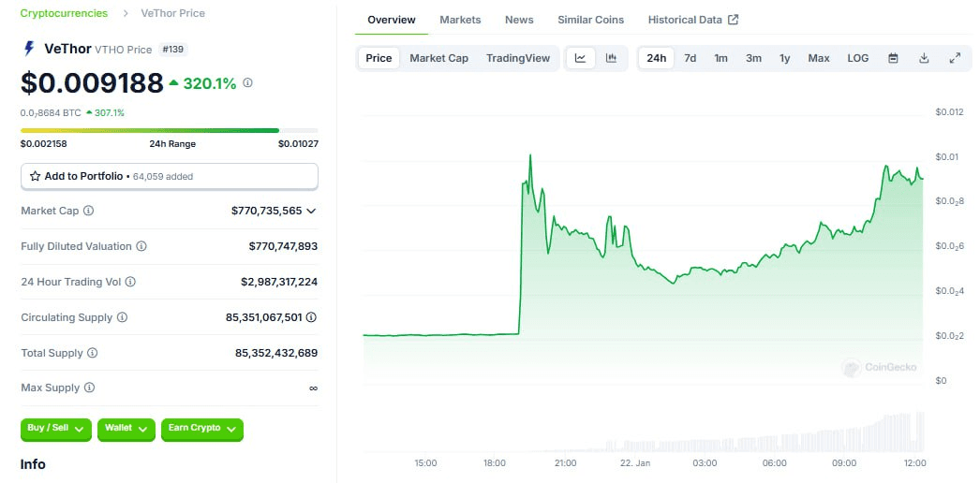Switch to line chart view icon
The image size is (980, 483).
(x=581, y=58)
